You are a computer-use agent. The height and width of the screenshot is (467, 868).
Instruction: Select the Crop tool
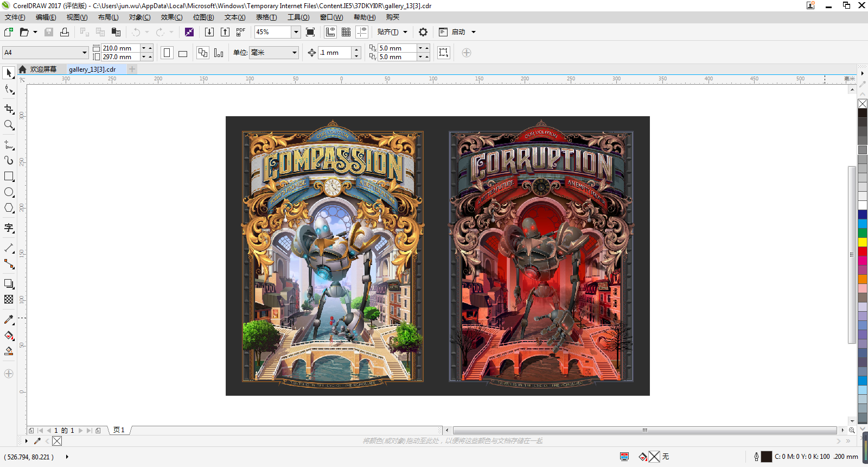click(9, 109)
